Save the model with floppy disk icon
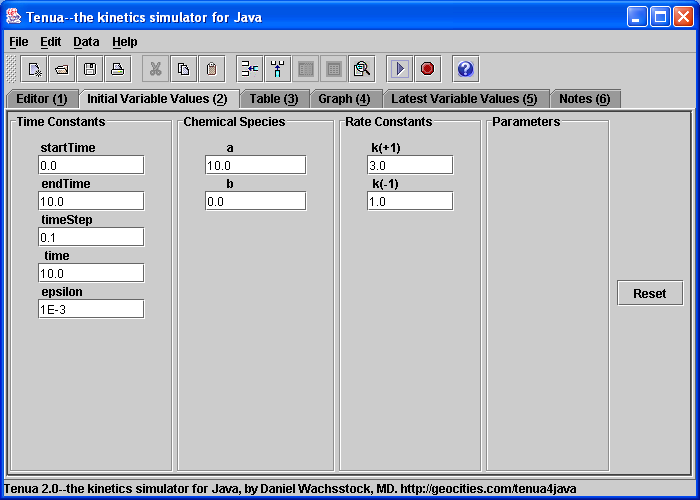The height and width of the screenshot is (500, 700). click(x=90, y=69)
